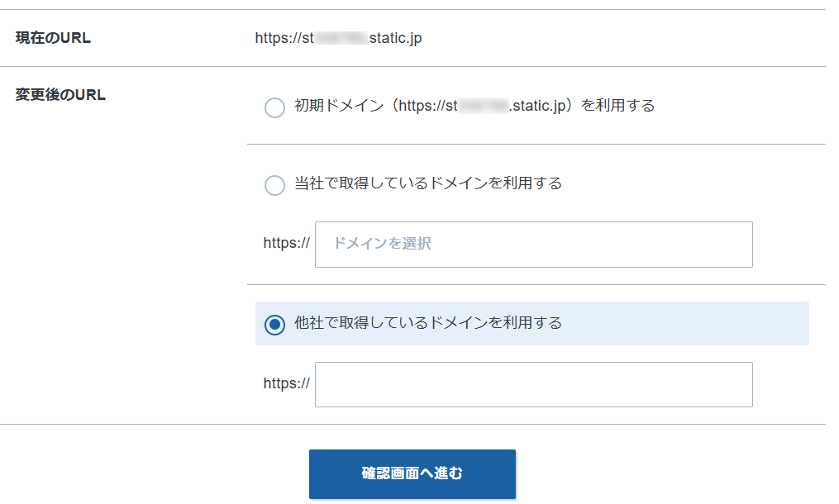Choose the 当社で取得しているドメイン radio button

[274, 185]
